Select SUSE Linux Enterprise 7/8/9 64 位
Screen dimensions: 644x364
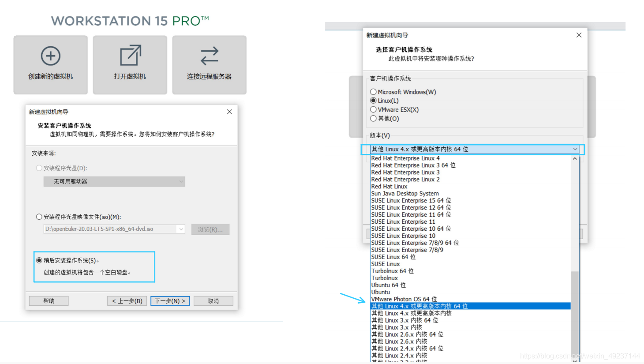point(471,243)
